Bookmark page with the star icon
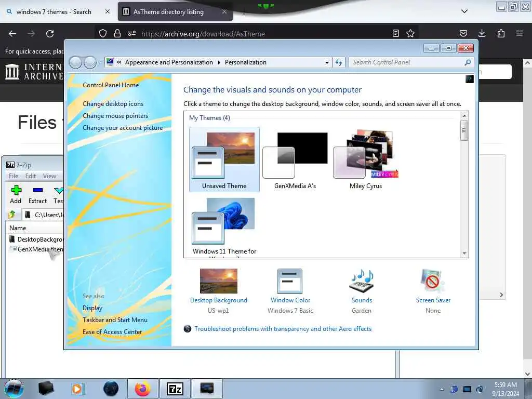This screenshot has width=532, height=399. tap(410, 33)
